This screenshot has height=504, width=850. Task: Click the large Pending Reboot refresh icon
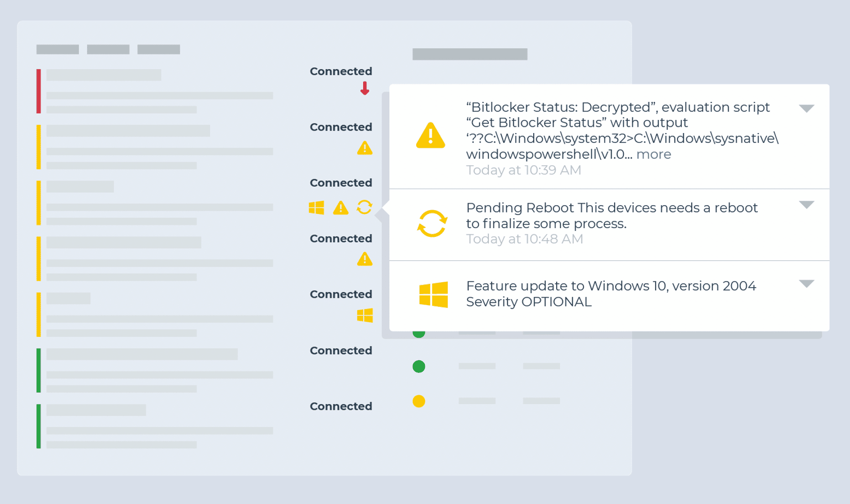pos(432,224)
